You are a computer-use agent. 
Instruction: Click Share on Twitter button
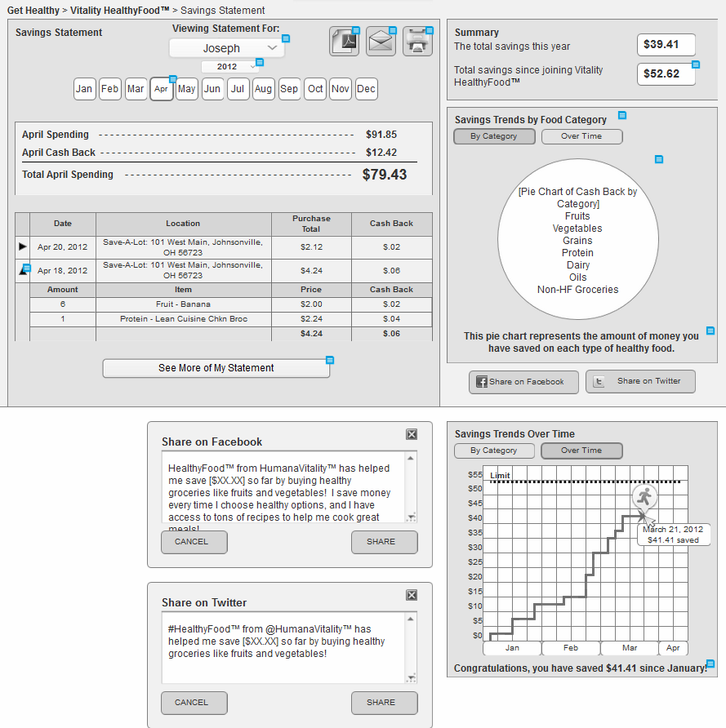pyautogui.click(x=640, y=382)
